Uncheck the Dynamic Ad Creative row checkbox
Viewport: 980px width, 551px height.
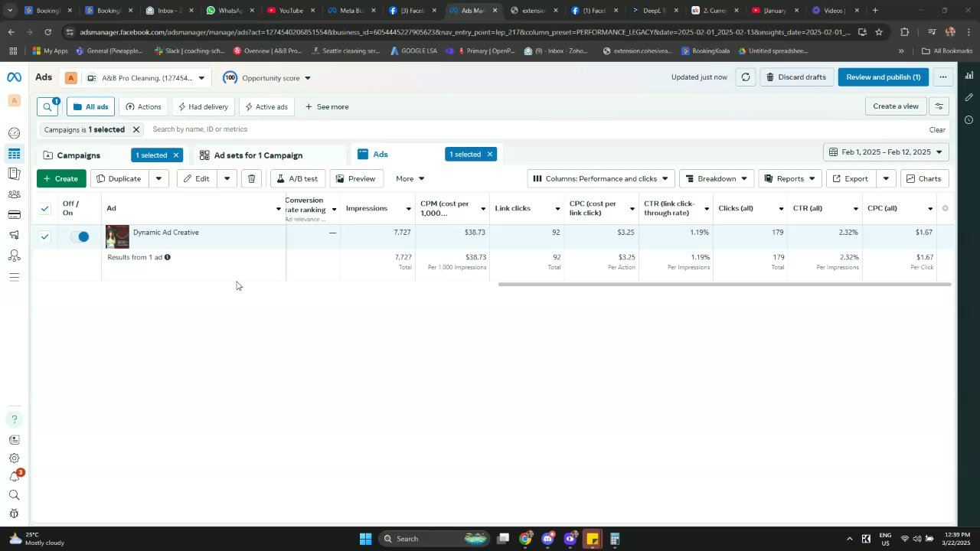[x=44, y=236]
